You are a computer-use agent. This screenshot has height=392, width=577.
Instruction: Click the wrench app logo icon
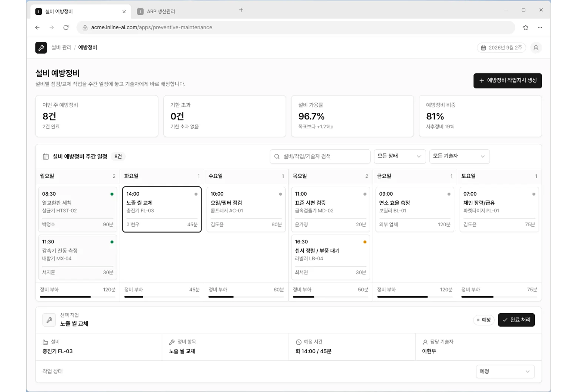coord(41,48)
